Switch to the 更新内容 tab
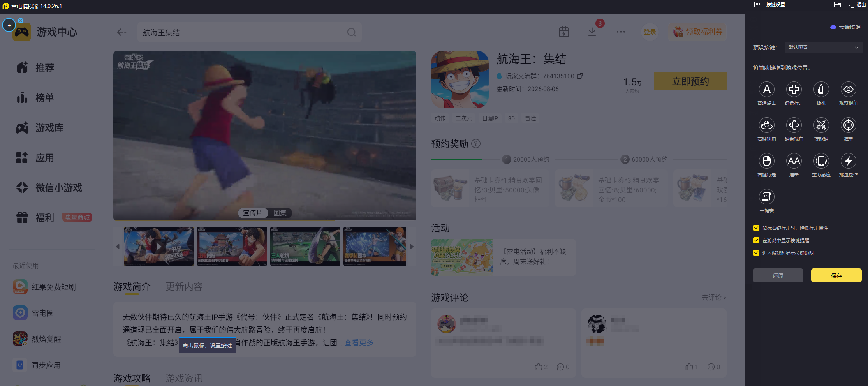The width and height of the screenshot is (868, 386). (x=184, y=287)
